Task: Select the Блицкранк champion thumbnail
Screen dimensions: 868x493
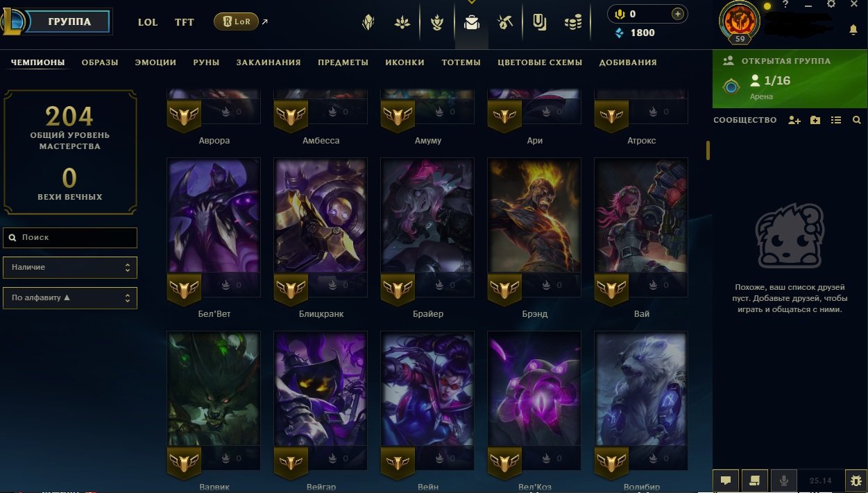Action: pyautogui.click(x=321, y=232)
